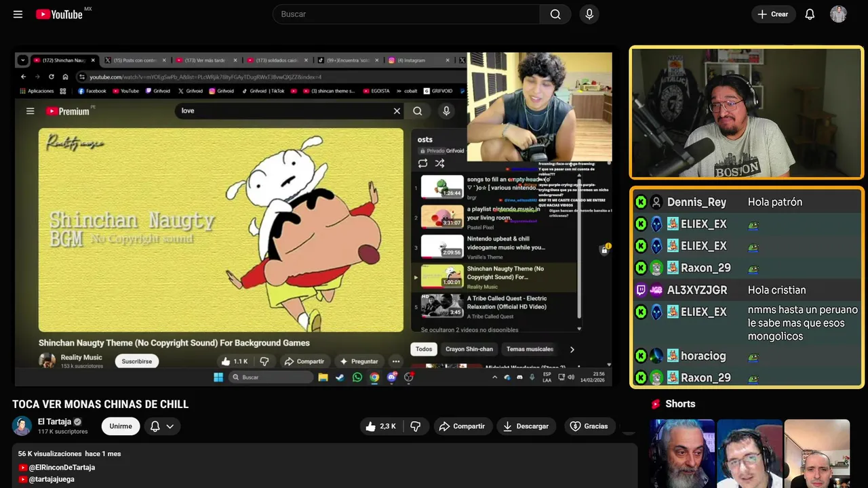The image size is (868, 488).
Task: Join the channel with Unirme
Action: click(x=121, y=426)
